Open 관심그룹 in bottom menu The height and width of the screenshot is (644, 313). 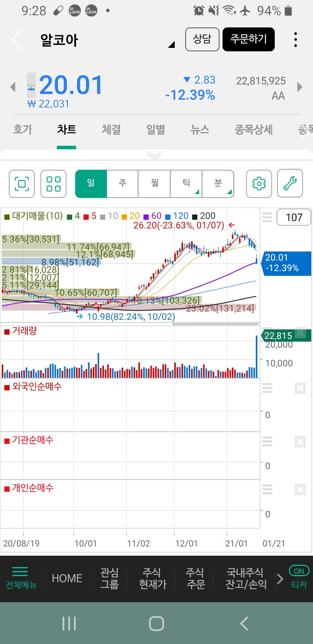tap(109, 578)
